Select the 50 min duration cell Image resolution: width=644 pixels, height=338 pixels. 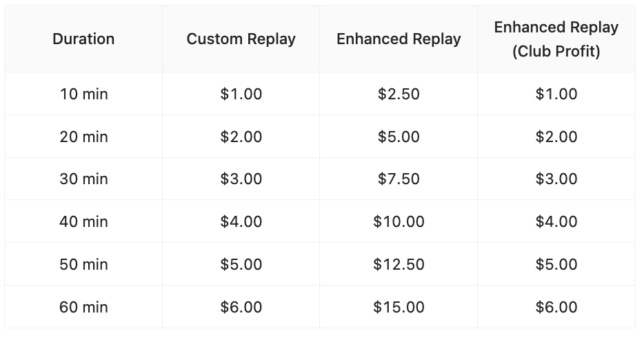click(83, 264)
